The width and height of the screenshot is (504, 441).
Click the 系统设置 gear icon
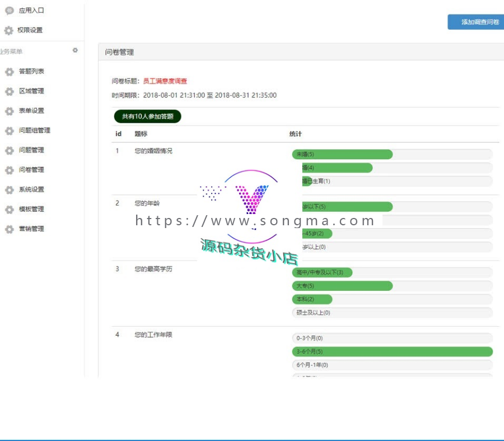[9, 189]
